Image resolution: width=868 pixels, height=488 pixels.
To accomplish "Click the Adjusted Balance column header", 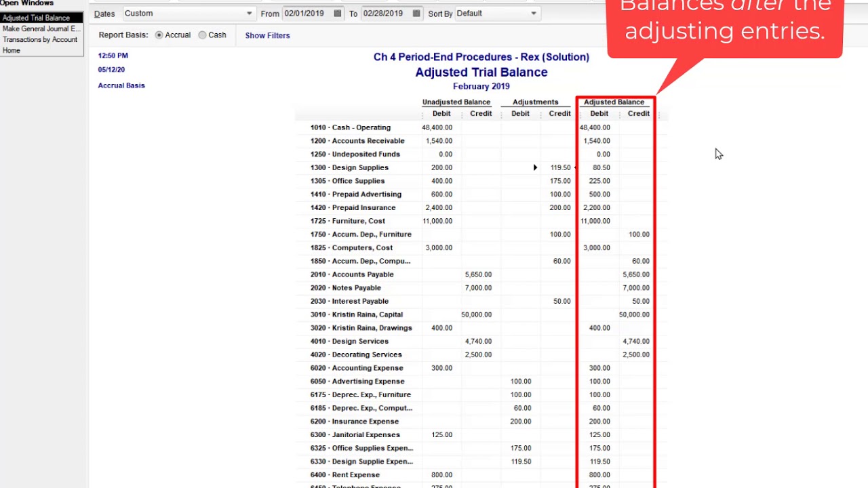I will click(614, 102).
